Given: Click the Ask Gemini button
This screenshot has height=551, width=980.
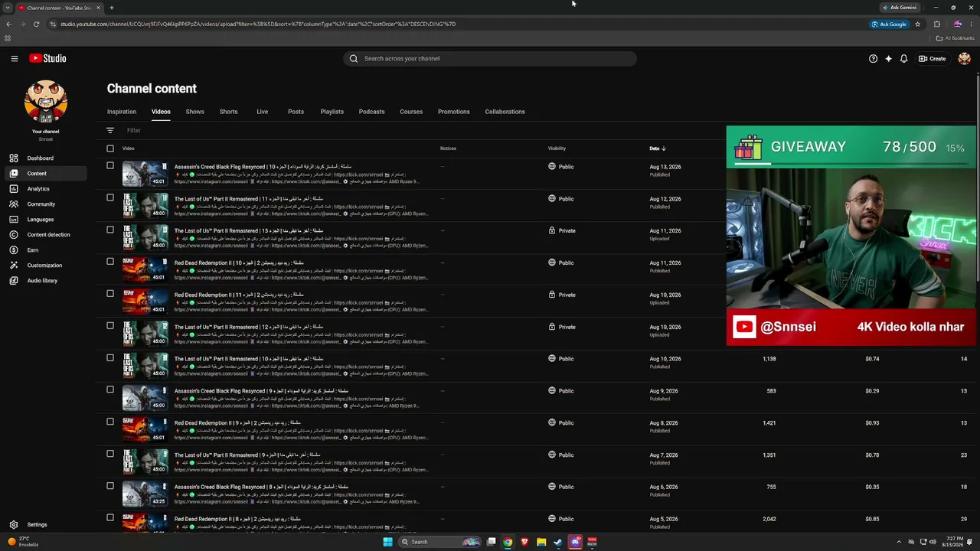Looking at the screenshot, I should (900, 8).
